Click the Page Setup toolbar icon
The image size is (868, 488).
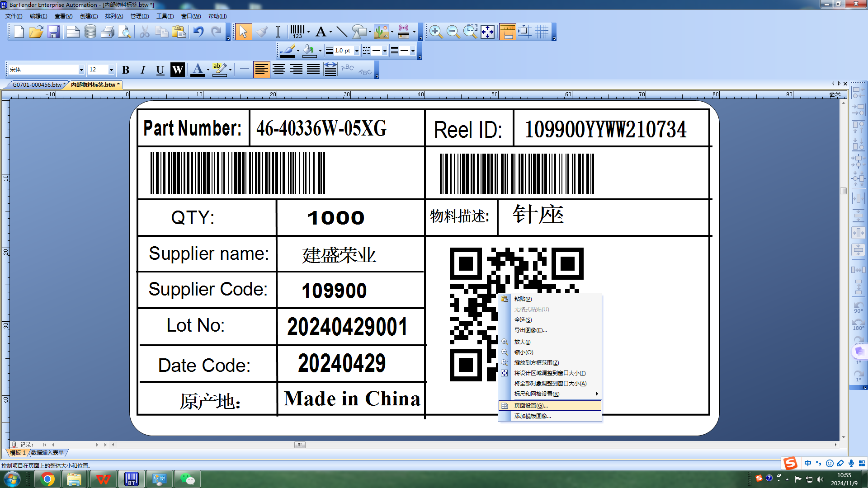tap(73, 32)
